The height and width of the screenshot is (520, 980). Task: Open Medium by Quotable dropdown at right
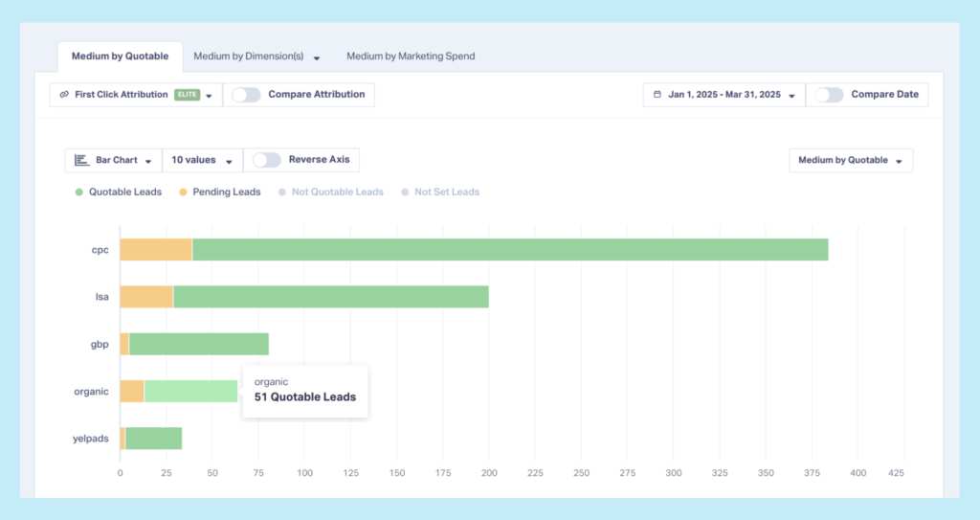(x=851, y=160)
